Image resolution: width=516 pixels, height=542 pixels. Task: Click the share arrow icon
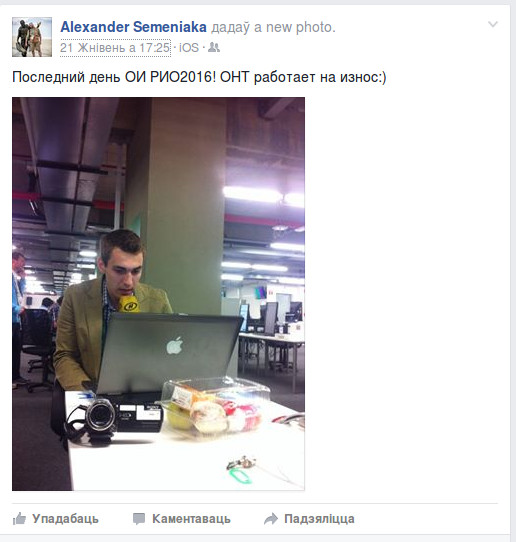pos(271,518)
